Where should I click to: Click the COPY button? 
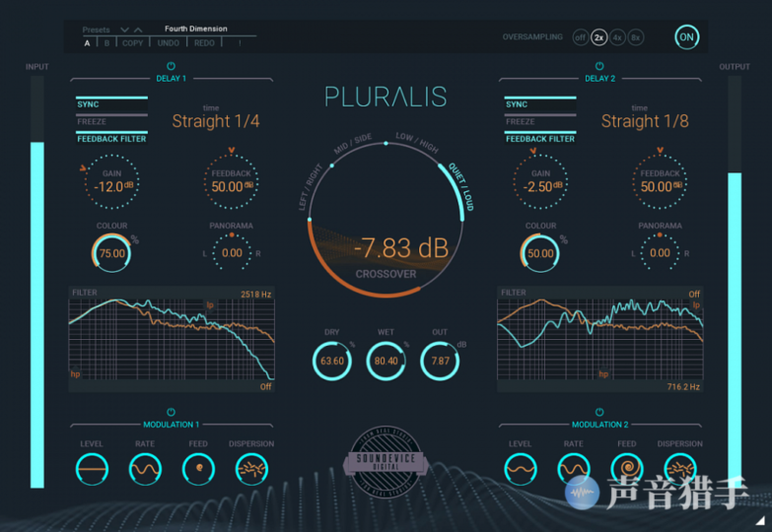click(132, 43)
